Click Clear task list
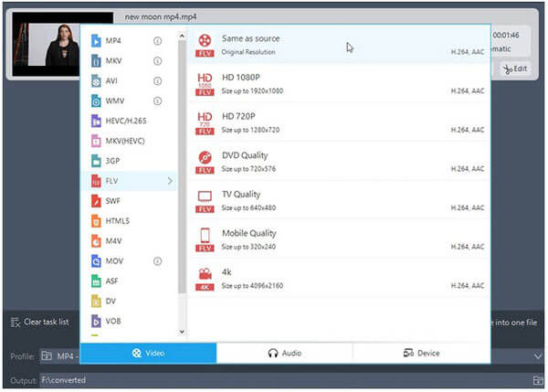The height and width of the screenshot is (392, 548). click(39, 322)
